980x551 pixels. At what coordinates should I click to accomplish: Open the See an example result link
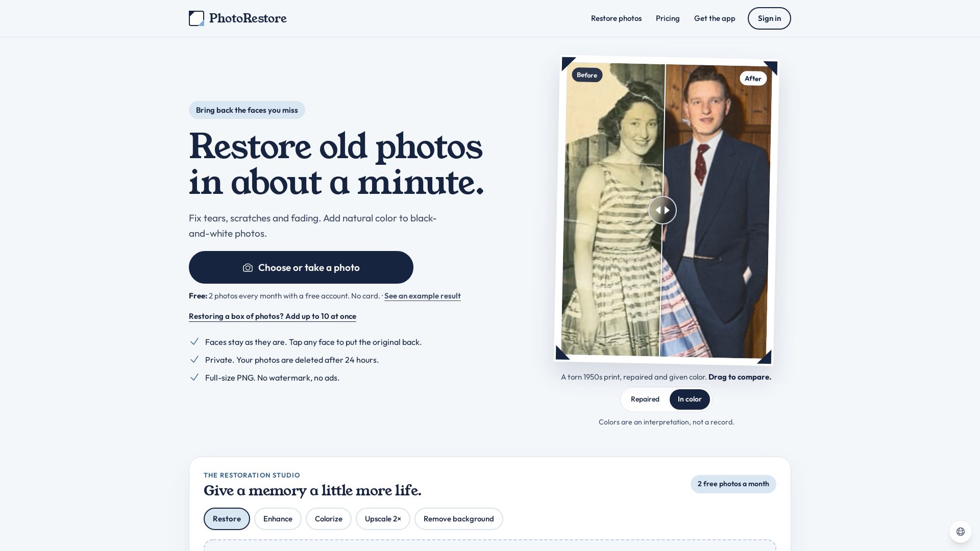click(422, 296)
